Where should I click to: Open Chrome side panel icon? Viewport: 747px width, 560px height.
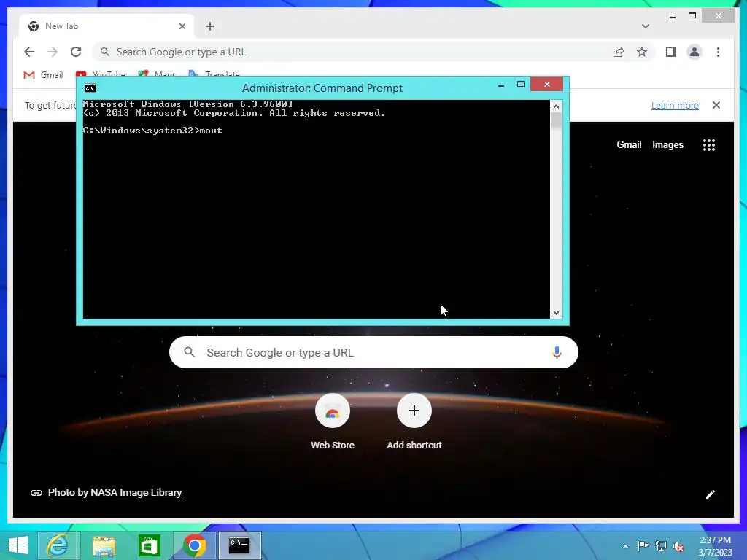(x=671, y=52)
